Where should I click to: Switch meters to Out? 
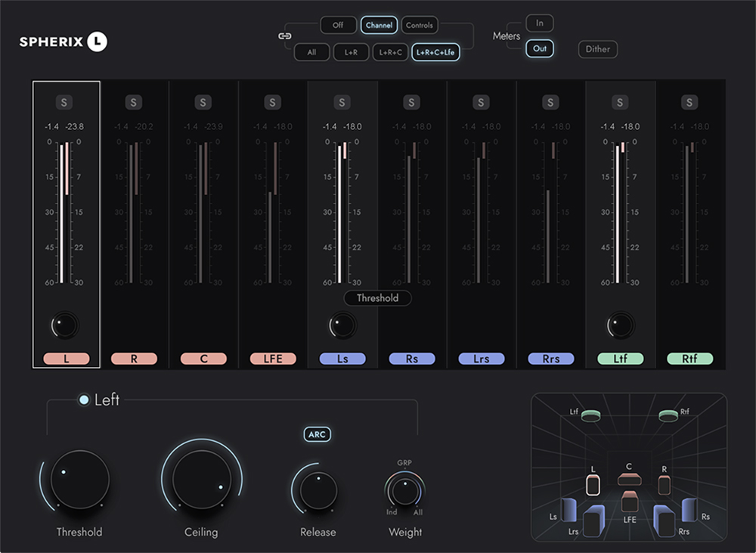(540, 48)
